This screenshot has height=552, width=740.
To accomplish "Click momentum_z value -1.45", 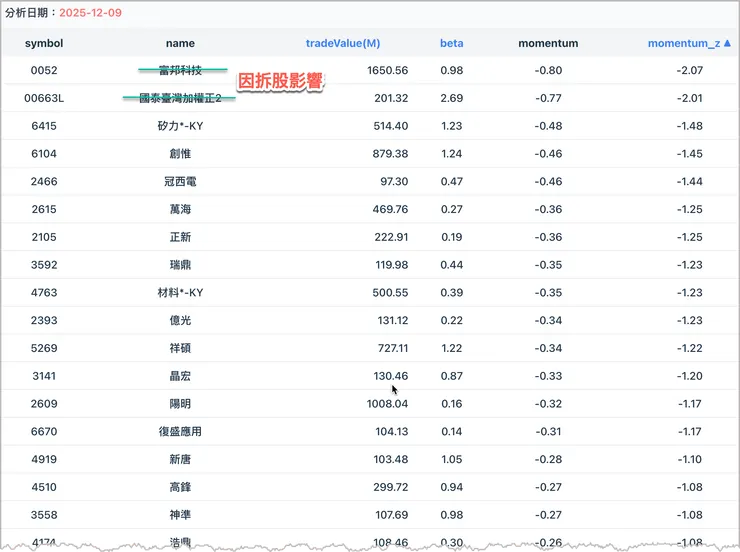I will (690, 154).
